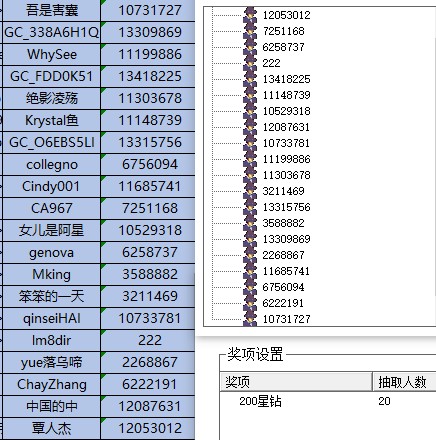Select tree entry 10733781 in winners list
This screenshot has width=436, height=440.
click(x=286, y=143)
